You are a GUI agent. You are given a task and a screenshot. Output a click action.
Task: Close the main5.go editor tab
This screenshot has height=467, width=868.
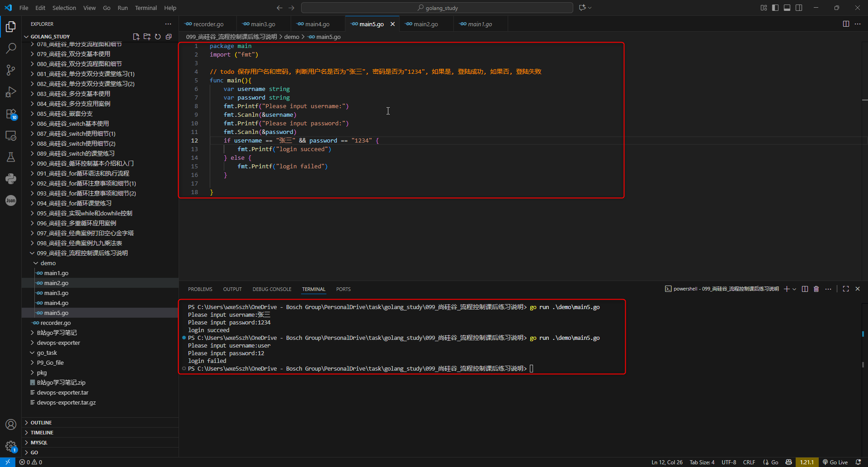pos(392,24)
